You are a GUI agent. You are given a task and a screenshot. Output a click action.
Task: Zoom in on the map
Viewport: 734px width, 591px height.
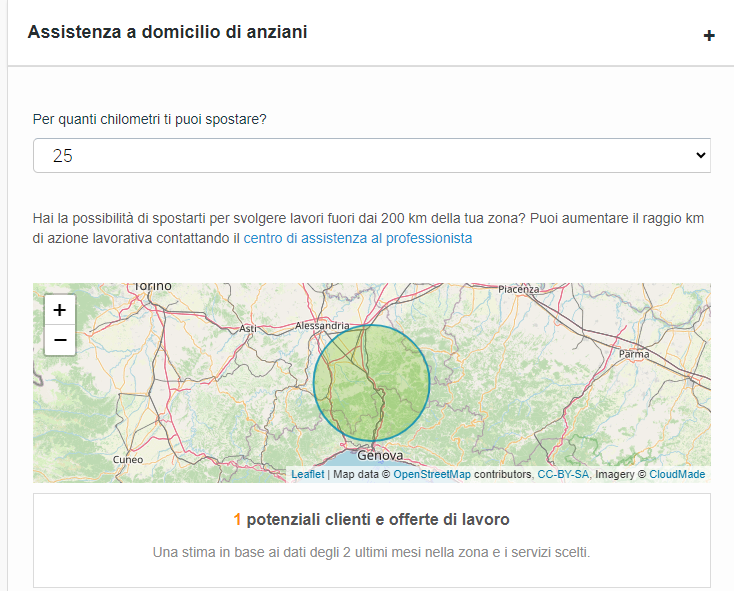60,310
